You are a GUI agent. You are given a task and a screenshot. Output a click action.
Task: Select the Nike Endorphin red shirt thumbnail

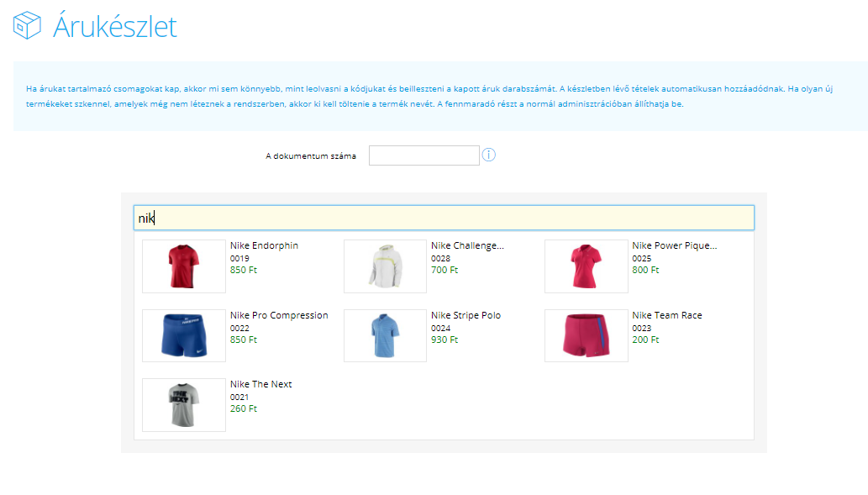184,266
